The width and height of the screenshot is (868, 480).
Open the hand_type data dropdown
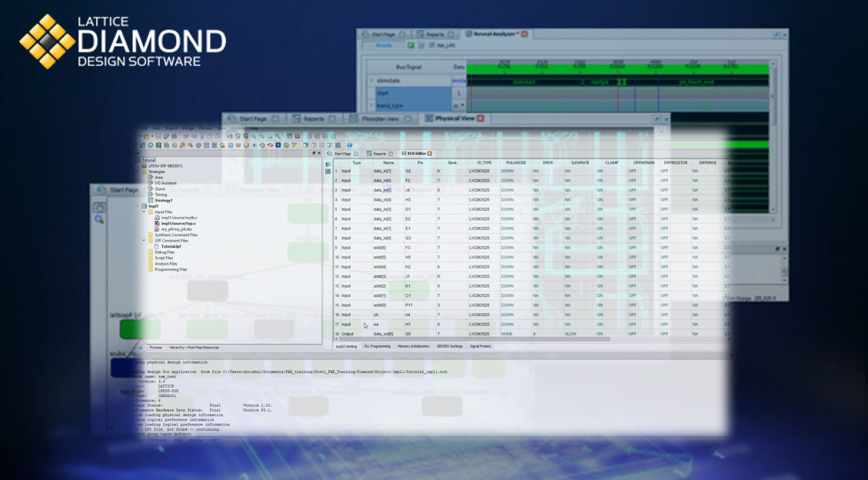pos(458,105)
